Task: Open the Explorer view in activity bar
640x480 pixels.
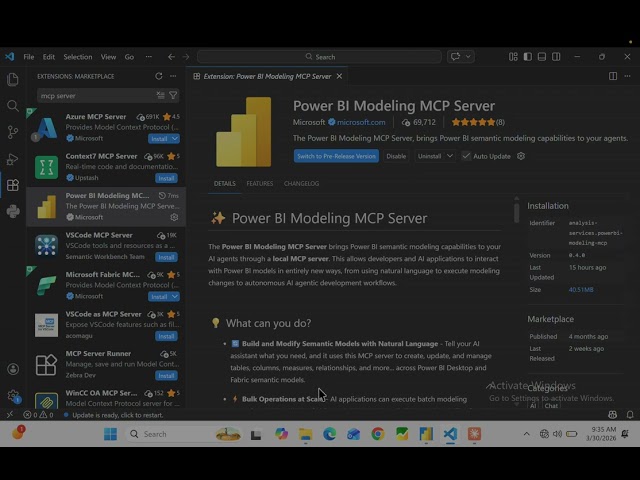Action: (13, 79)
